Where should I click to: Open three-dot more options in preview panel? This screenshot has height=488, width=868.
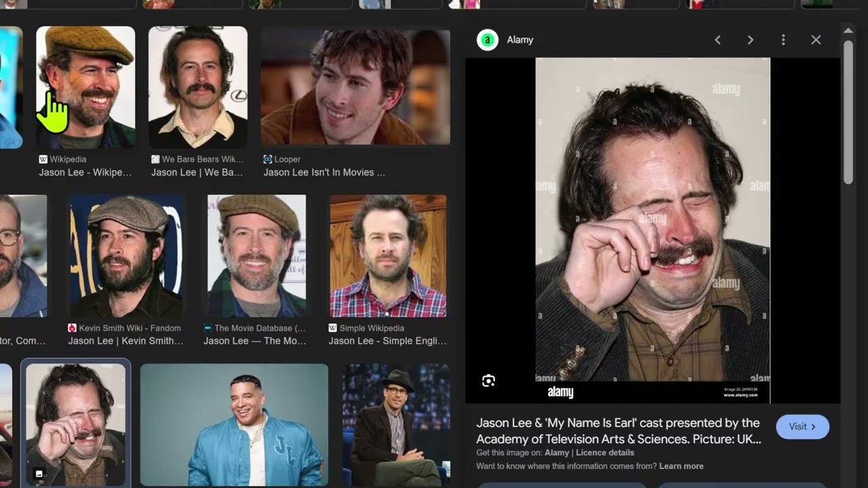783,40
